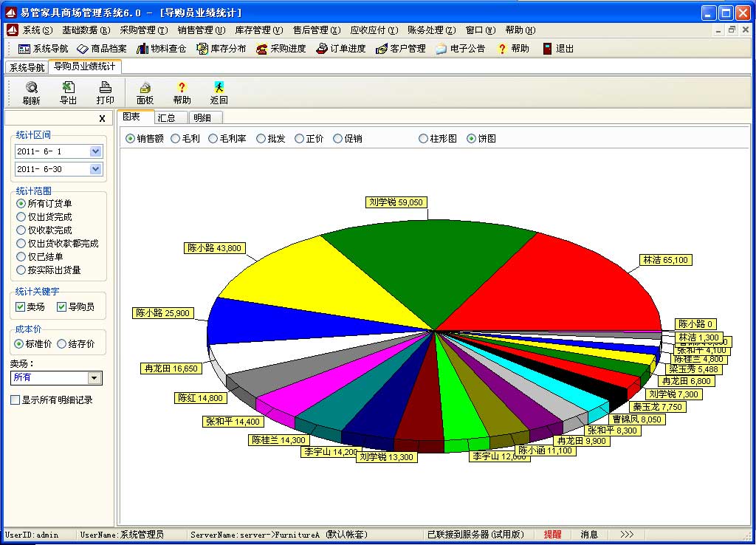Screen dimensions: 756x545
Task: Expand the end date 2011-6-30 dropdown
Action: coord(95,169)
